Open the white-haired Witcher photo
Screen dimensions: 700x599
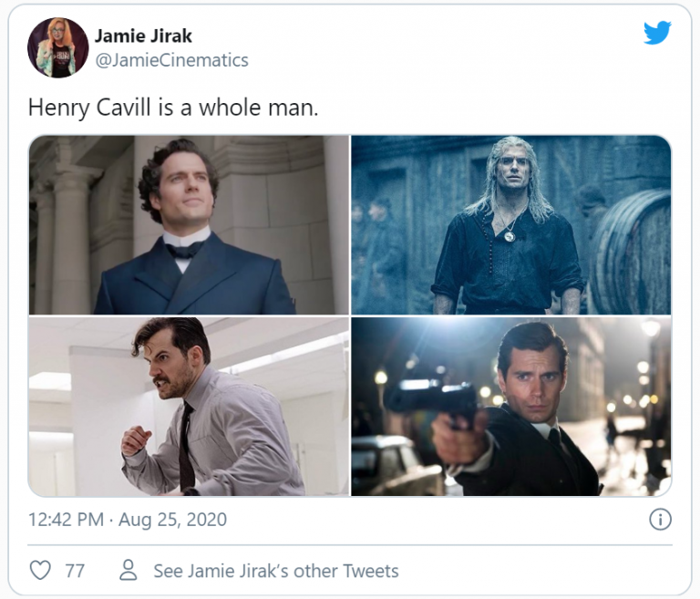[x=510, y=224]
